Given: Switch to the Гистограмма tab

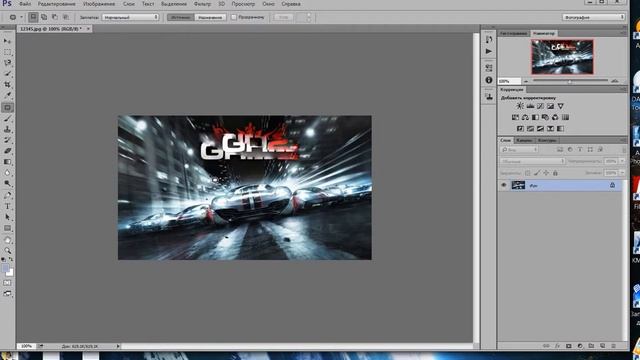Looking at the screenshot, I should click(x=513, y=33).
